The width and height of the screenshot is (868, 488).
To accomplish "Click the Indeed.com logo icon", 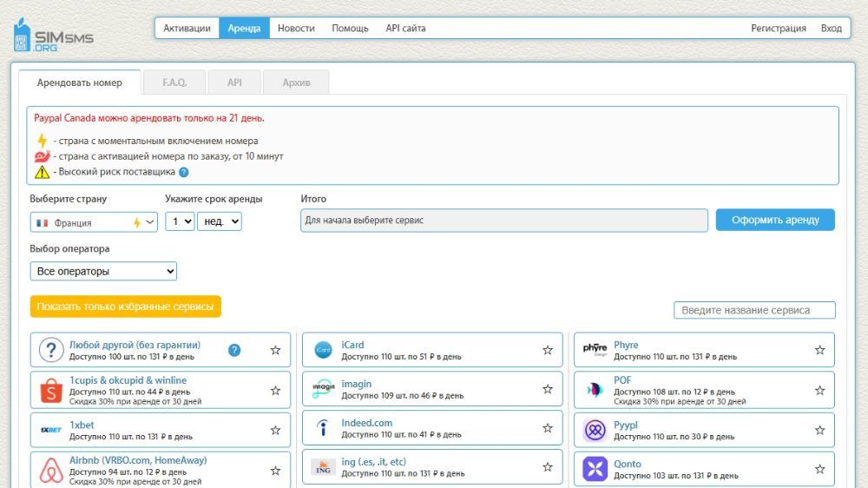I will click(323, 428).
